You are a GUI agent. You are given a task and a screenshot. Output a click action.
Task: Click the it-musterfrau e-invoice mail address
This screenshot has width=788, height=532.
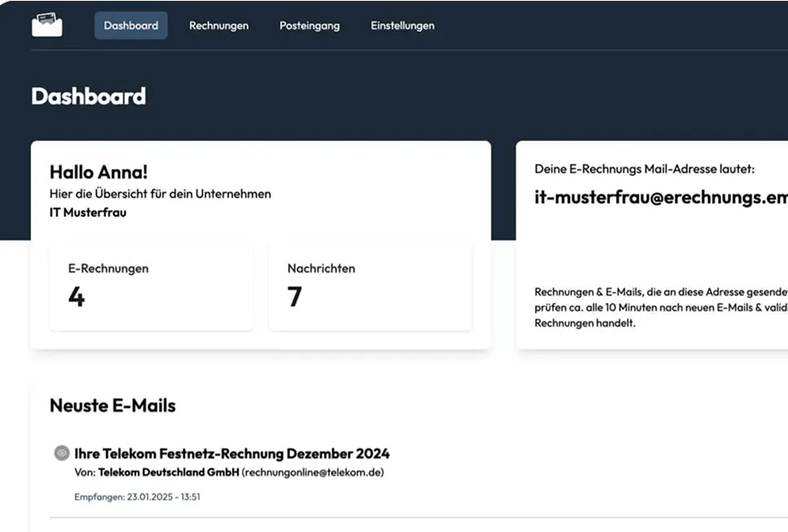(661, 197)
